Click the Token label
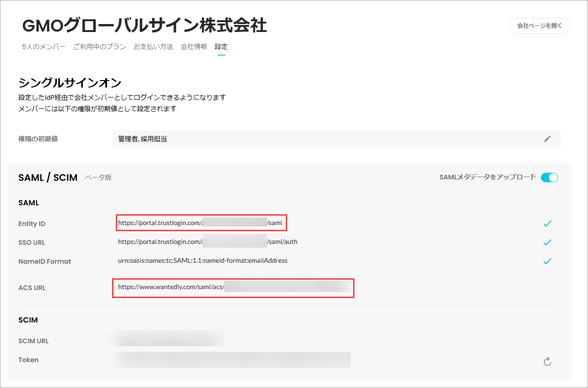The image size is (588, 388). pyautogui.click(x=28, y=360)
